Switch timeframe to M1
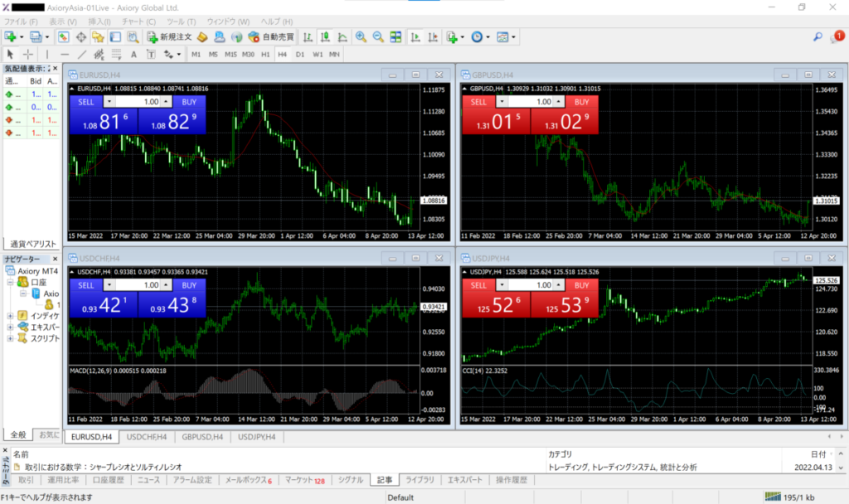The height and width of the screenshot is (504, 849). (x=196, y=54)
